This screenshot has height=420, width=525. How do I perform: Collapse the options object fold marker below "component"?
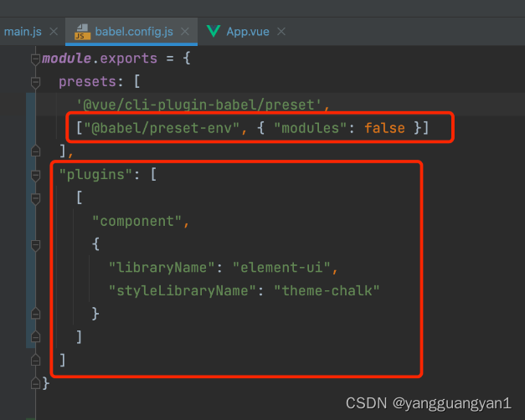[35, 245]
